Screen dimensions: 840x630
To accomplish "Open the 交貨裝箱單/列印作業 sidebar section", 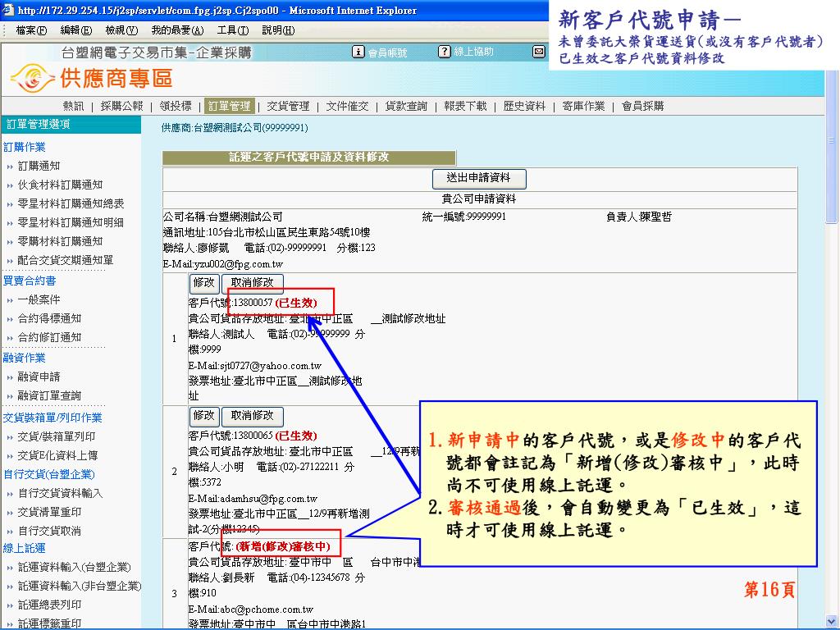I will [x=52, y=418].
